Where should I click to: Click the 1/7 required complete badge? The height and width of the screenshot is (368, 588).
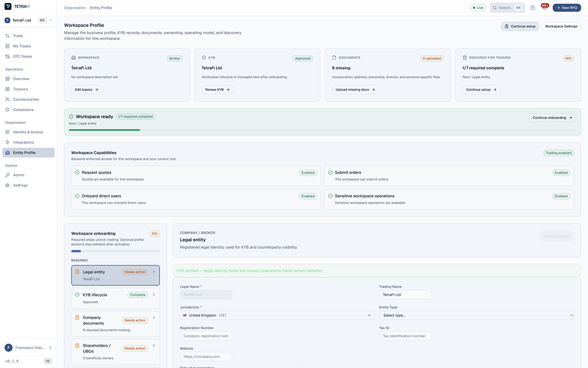[x=136, y=117]
